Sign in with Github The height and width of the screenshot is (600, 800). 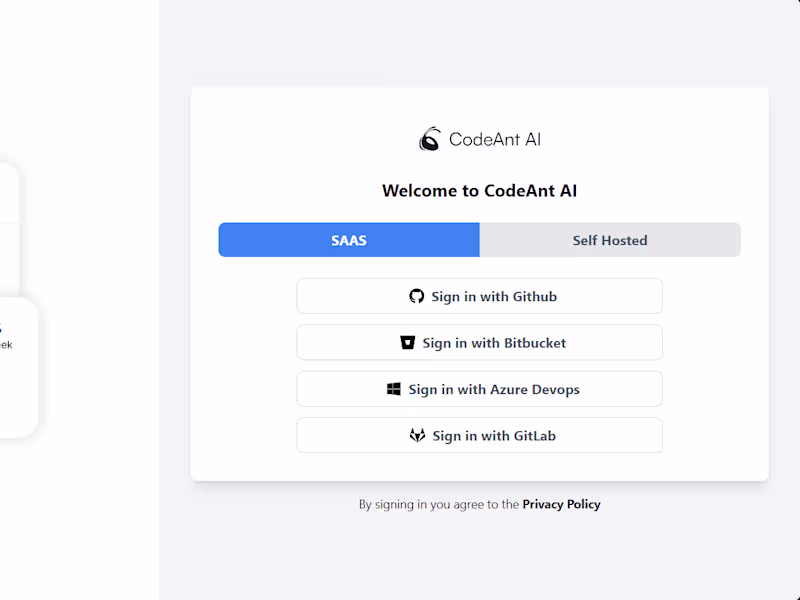pyautogui.click(x=479, y=296)
